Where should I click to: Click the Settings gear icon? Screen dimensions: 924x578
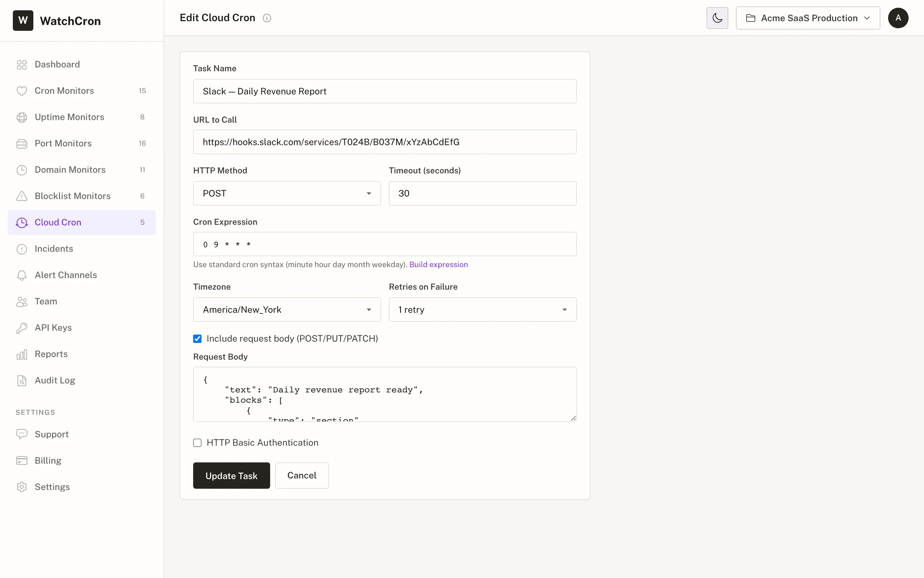[22, 487]
